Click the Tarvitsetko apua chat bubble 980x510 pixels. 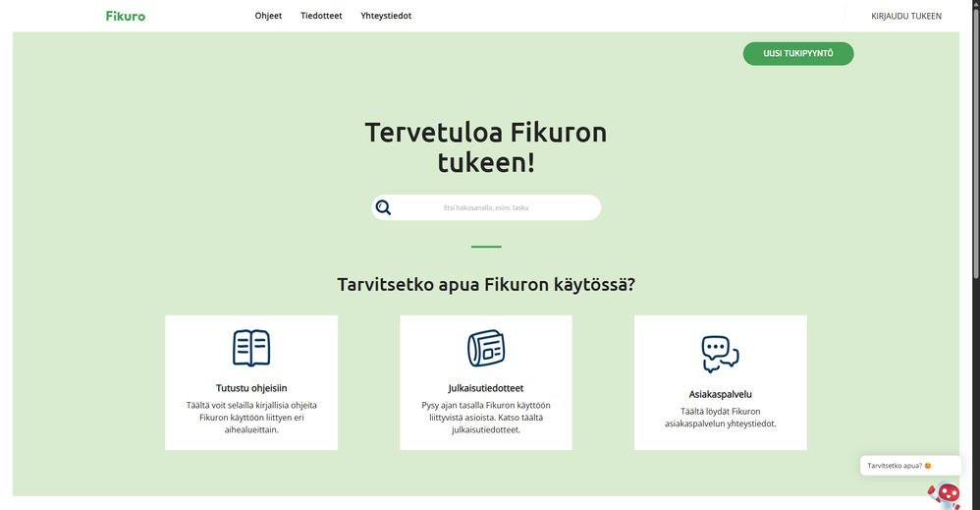click(910, 466)
